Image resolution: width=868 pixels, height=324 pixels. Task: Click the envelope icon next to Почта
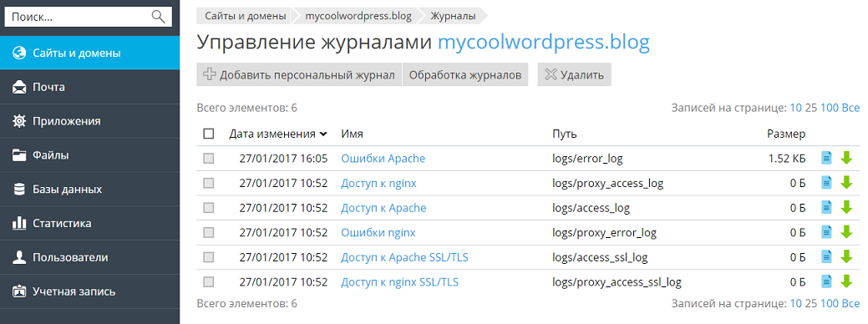tap(19, 88)
